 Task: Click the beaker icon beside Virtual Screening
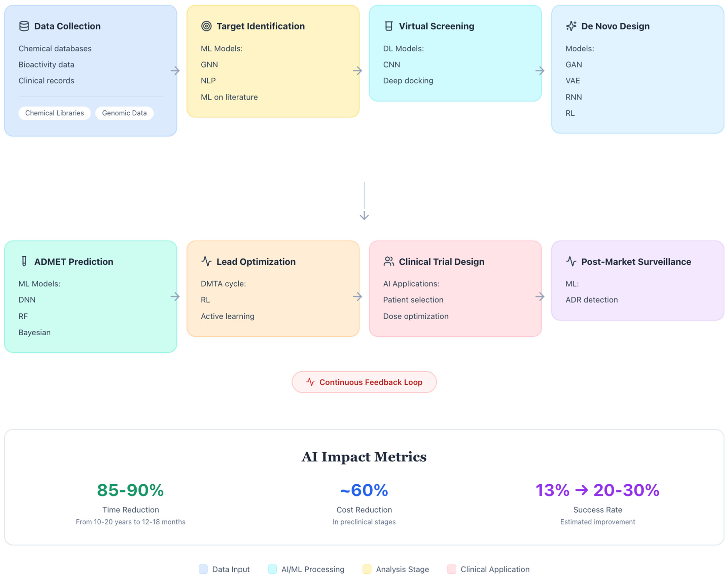[389, 26]
